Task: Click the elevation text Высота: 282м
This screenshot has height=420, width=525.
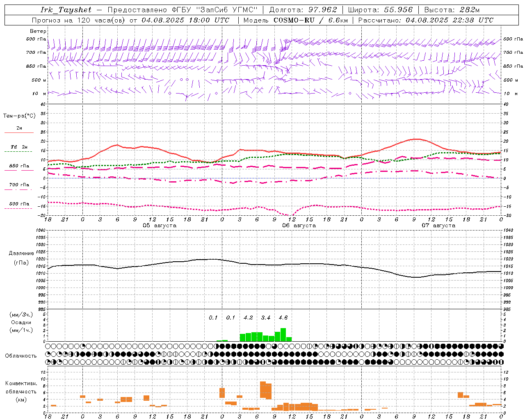Action: (452, 10)
